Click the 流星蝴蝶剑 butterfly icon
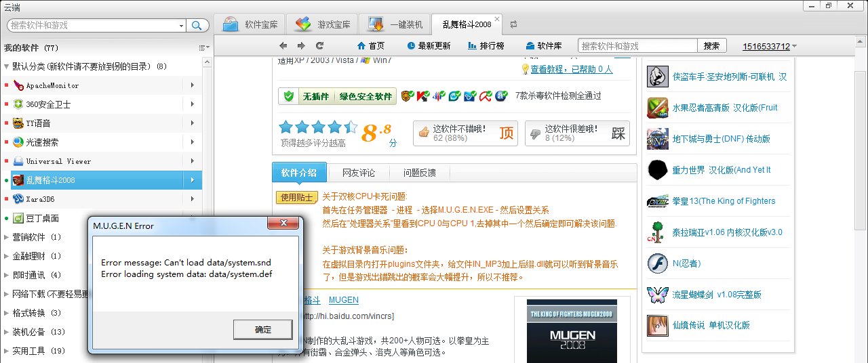 pyautogui.click(x=658, y=295)
